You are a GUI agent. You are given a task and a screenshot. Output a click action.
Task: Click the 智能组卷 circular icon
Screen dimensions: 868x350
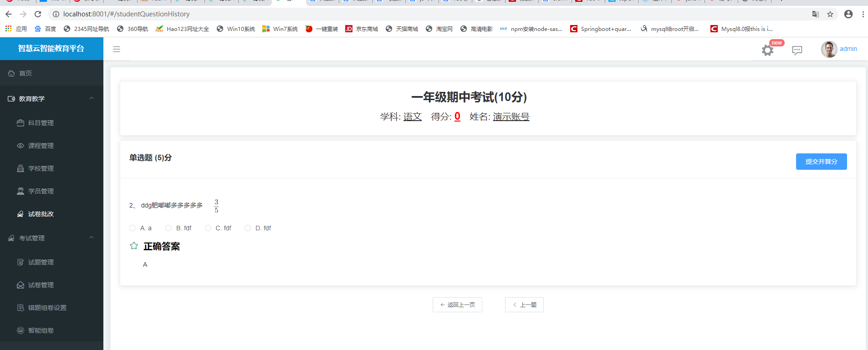coord(20,330)
